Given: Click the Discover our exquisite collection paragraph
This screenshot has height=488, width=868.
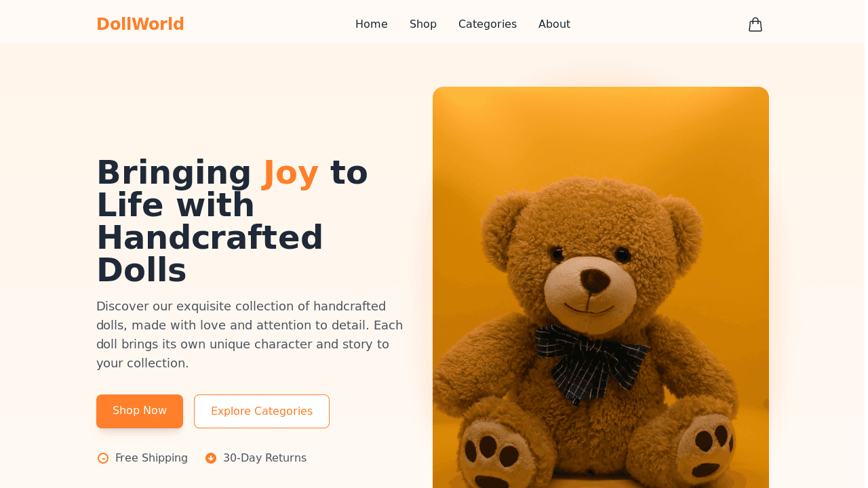Looking at the screenshot, I should 250,335.
